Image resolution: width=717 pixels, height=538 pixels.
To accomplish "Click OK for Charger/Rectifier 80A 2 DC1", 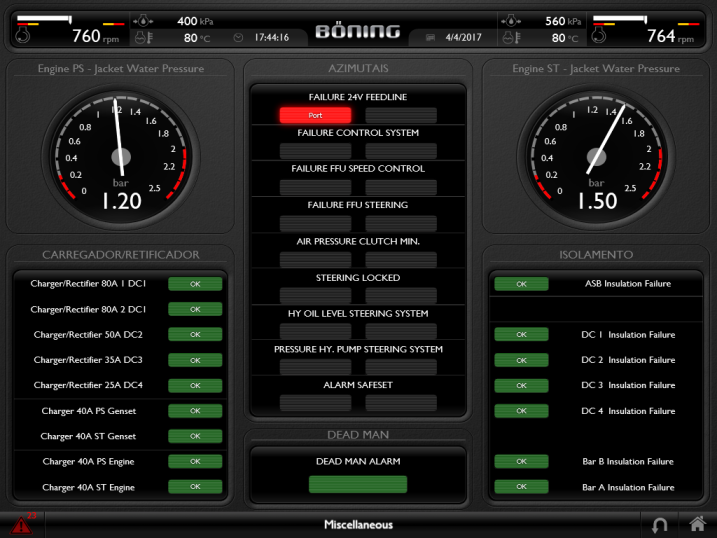I will pos(195,309).
